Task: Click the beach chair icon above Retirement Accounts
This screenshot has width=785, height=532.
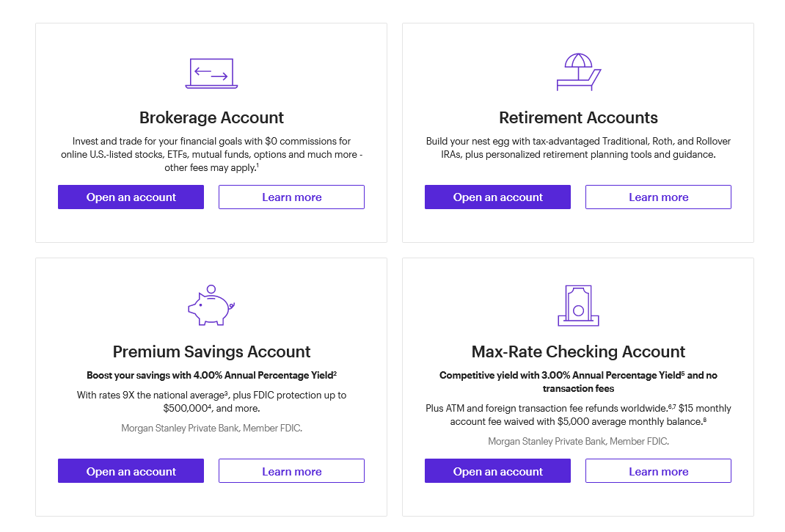Action: (x=578, y=71)
